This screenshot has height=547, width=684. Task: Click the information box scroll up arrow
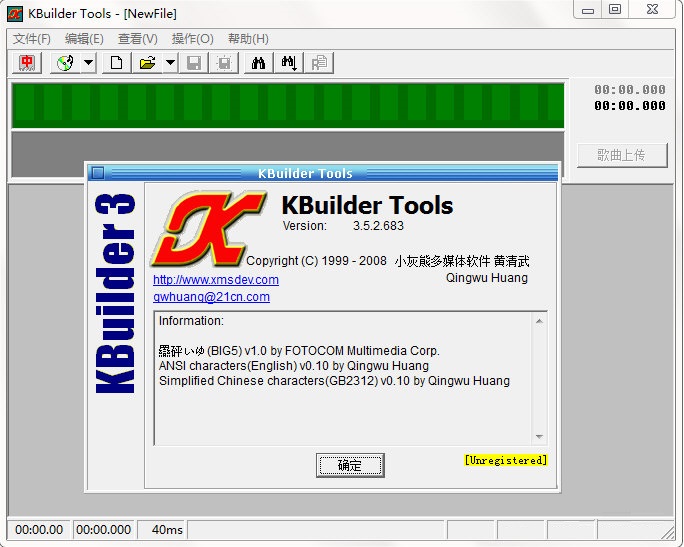tap(539, 321)
